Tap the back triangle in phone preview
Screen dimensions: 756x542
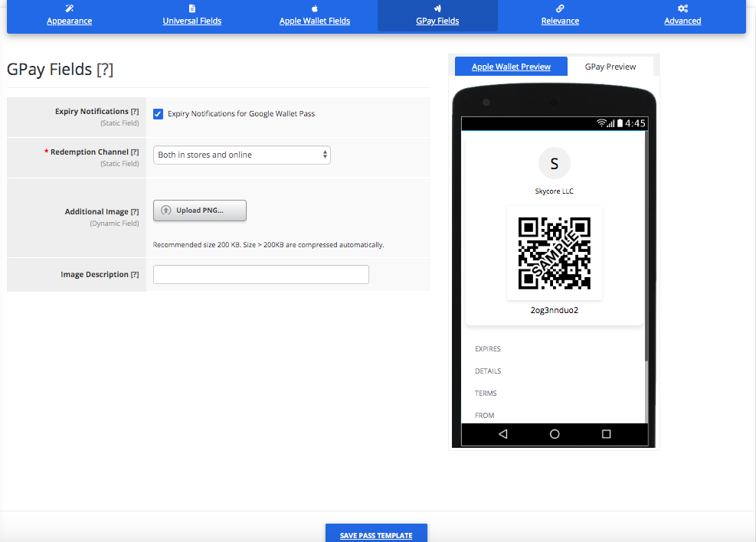[x=503, y=434]
